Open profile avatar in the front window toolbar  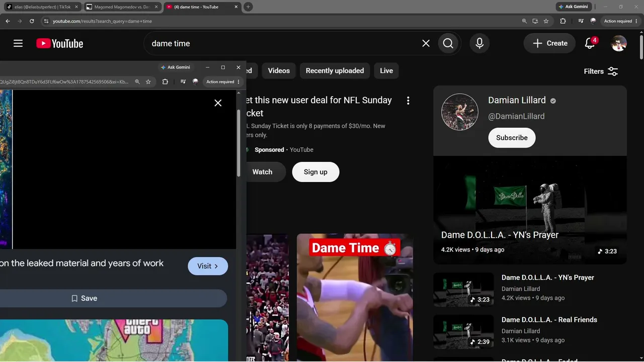tap(195, 81)
